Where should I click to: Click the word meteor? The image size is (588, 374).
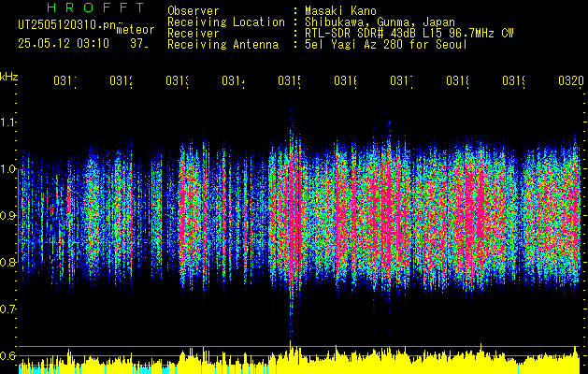pyautogui.click(x=136, y=30)
